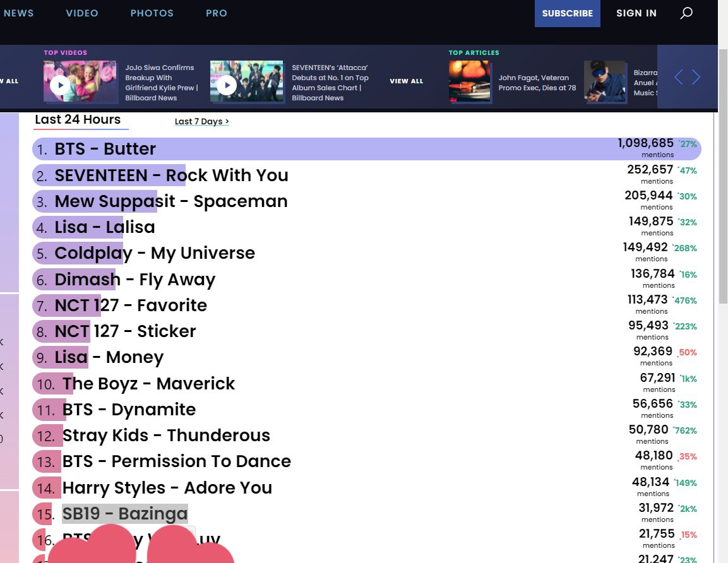Click the 762% change for Stray Kids
728x563 pixels.
685,430
